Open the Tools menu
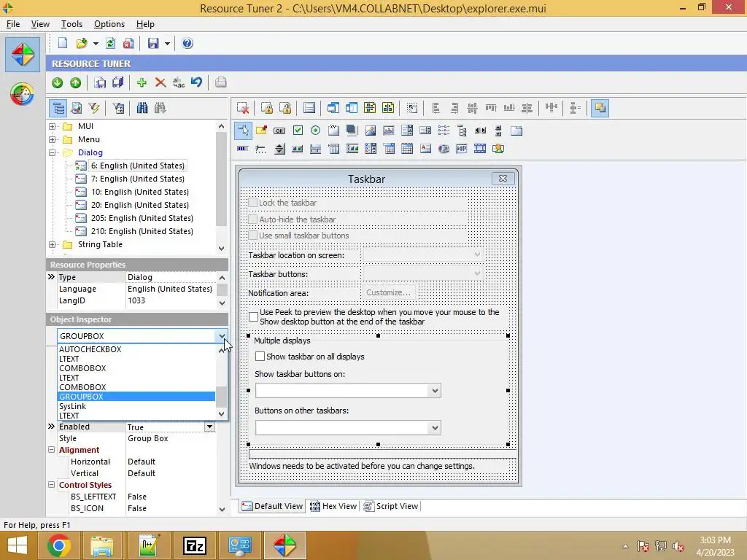747x560 pixels. tap(71, 24)
